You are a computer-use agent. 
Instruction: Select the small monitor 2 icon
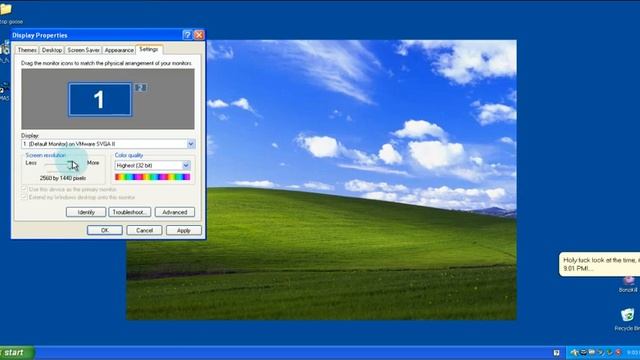[x=140, y=88]
